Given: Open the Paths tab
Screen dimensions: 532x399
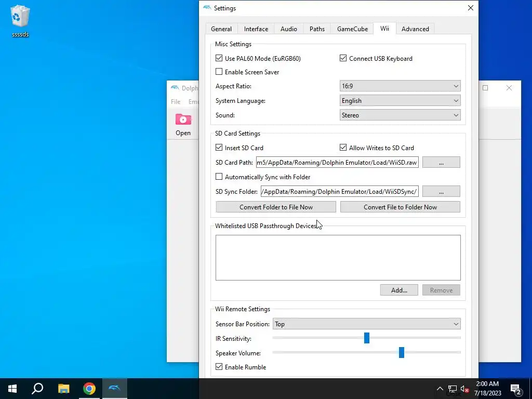Looking at the screenshot, I should click(317, 29).
